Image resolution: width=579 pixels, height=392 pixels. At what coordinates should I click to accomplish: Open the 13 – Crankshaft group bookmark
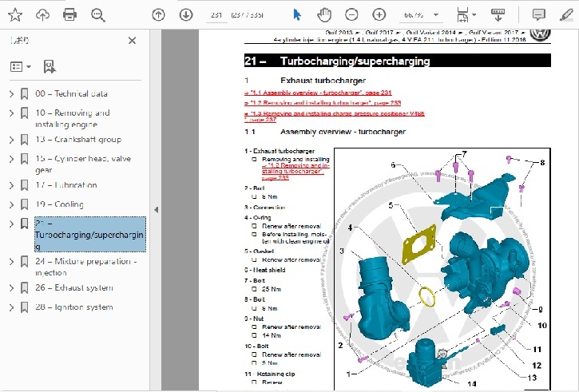78,140
